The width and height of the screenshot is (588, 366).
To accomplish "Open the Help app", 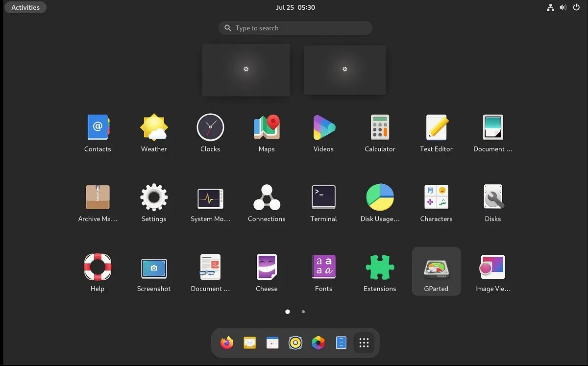I will tap(98, 272).
